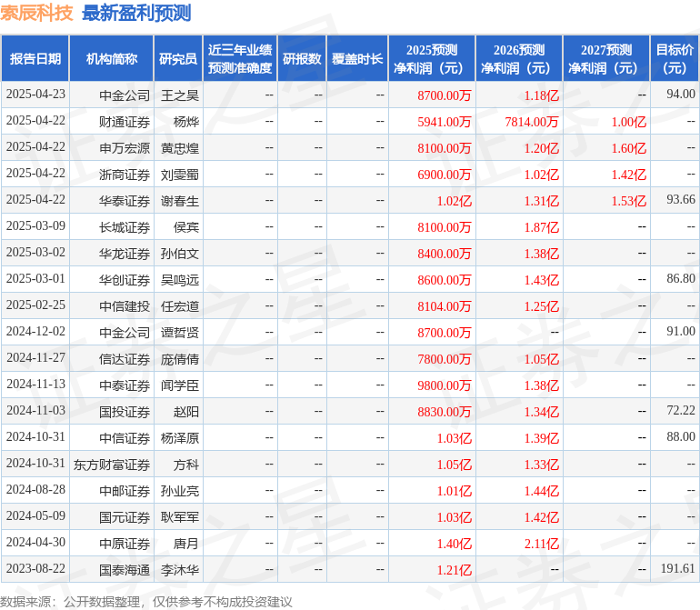Select researcher 孙伯文
Screen dimensions: 700x610
180,254
